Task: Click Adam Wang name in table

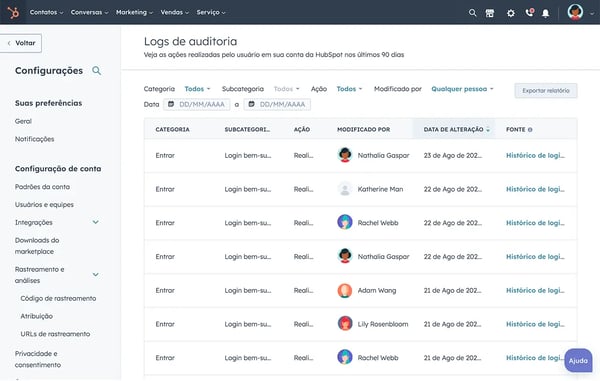Action: click(377, 290)
